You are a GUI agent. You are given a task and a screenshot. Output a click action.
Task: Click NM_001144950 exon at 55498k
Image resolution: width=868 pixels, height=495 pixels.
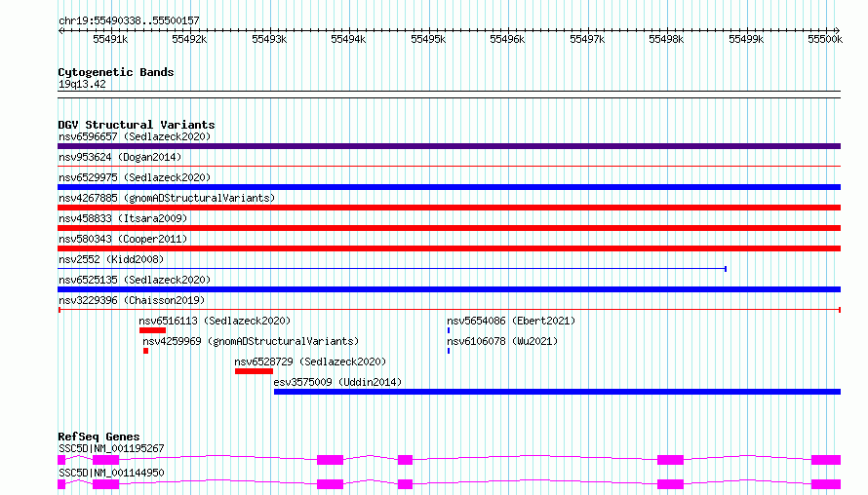pos(670,484)
